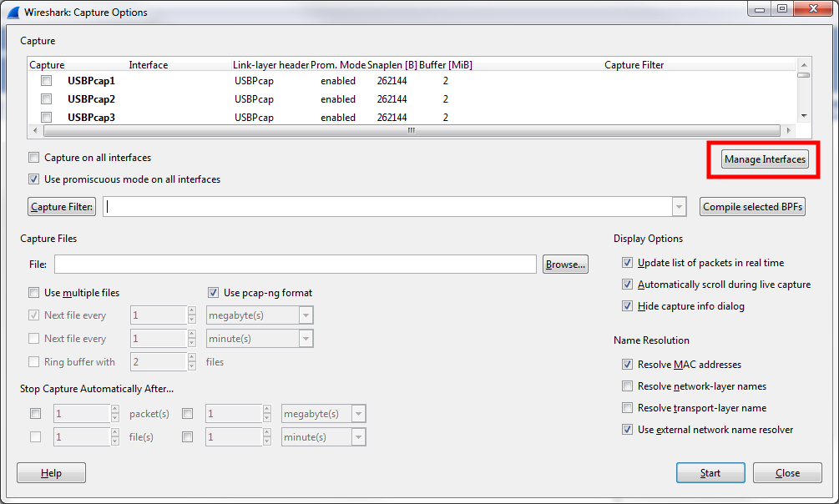The height and width of the screenshot is (504, 839).
Task: Increment the Next file every megabyte(s) spinner
Action: click(x=192, y=311)
